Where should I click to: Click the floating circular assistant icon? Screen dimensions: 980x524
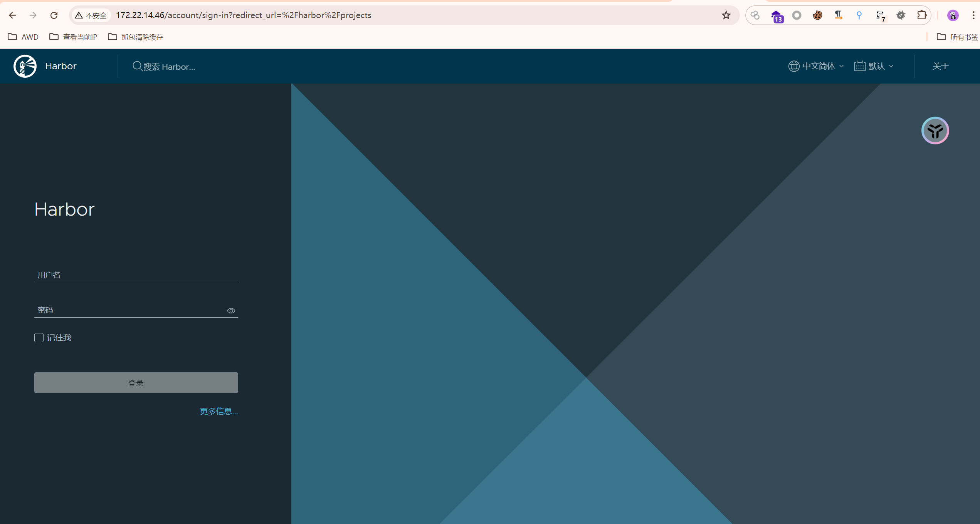pyautogui.click(x=935, y=131)
